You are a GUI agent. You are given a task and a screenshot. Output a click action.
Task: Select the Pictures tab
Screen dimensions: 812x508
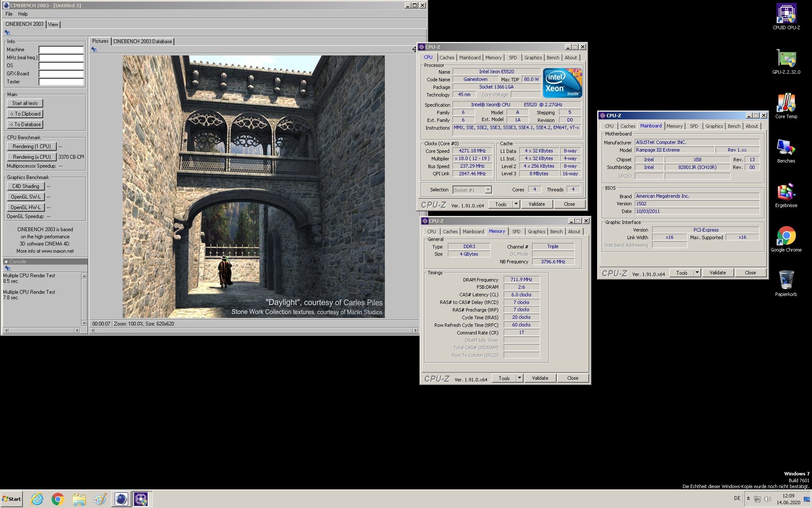click(x=100, y=41)
